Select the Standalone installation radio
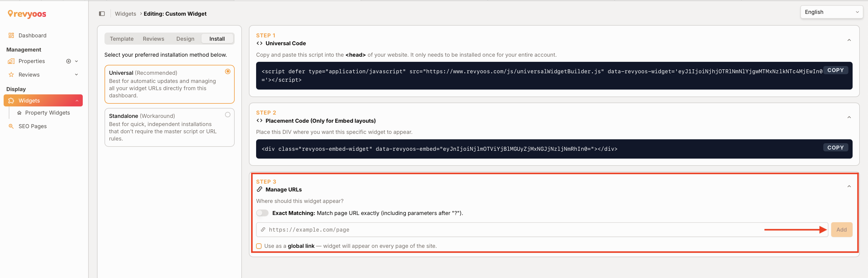 (228, 115)
